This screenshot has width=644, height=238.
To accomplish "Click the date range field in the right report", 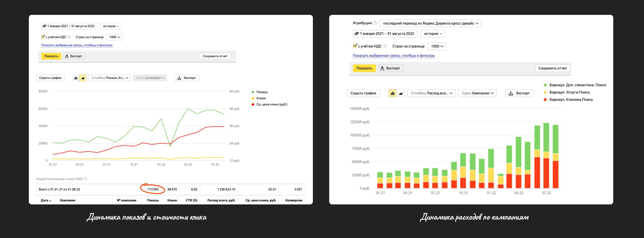I will [385, 34].
